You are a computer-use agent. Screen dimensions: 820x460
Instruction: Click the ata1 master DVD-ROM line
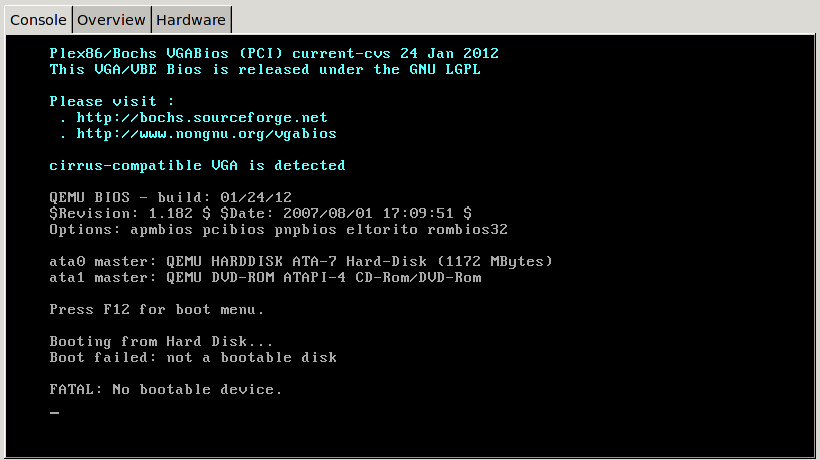(x=265, y=277)
